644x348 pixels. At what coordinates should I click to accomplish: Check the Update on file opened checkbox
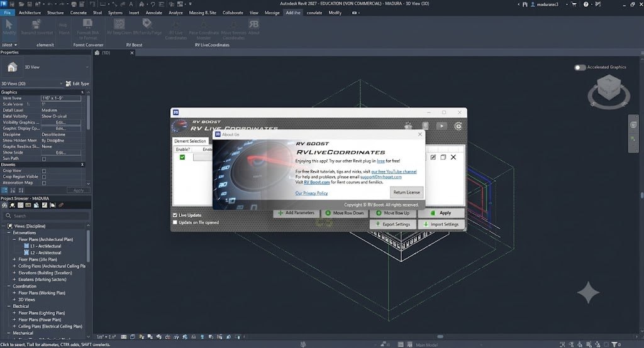click(x=175, y=222)
